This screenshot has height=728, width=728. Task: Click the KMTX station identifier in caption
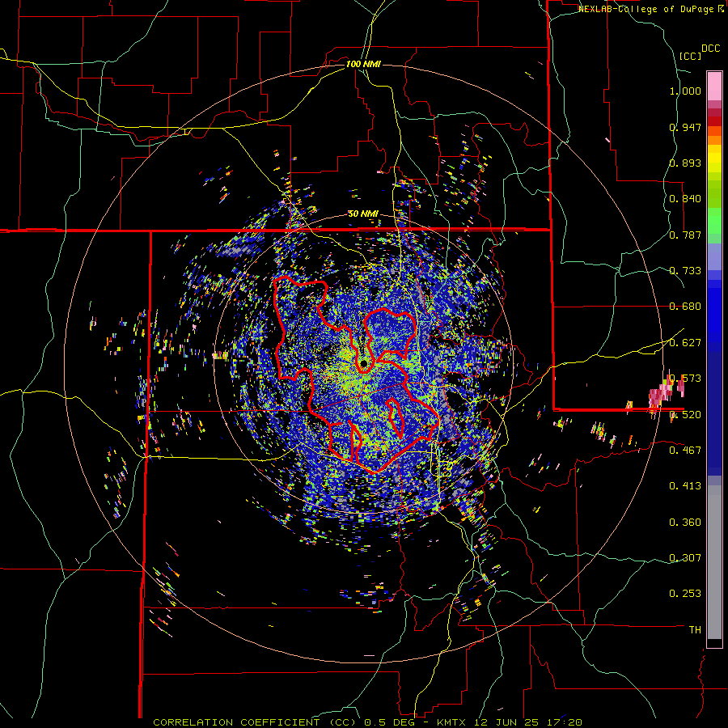(x=452, y=722)
